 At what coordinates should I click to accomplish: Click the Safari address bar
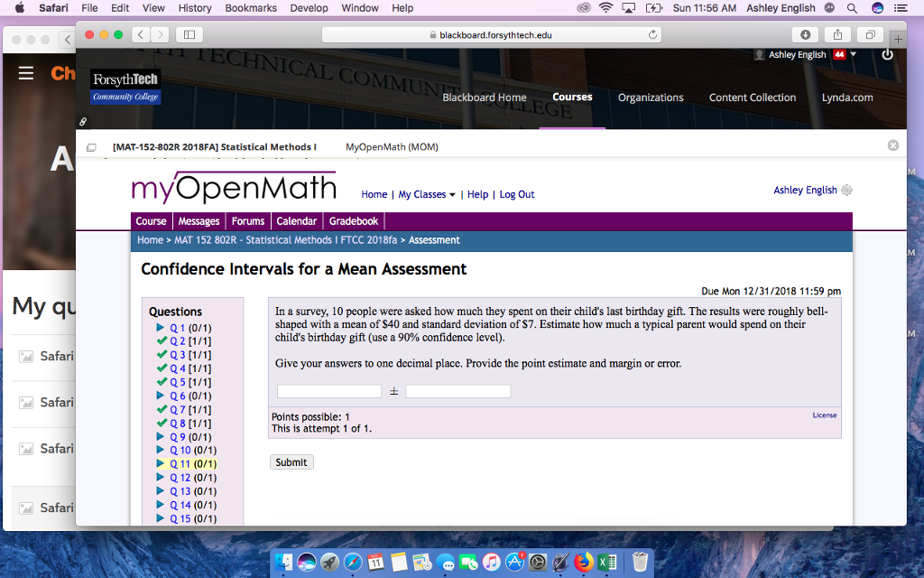pos(492,35)
